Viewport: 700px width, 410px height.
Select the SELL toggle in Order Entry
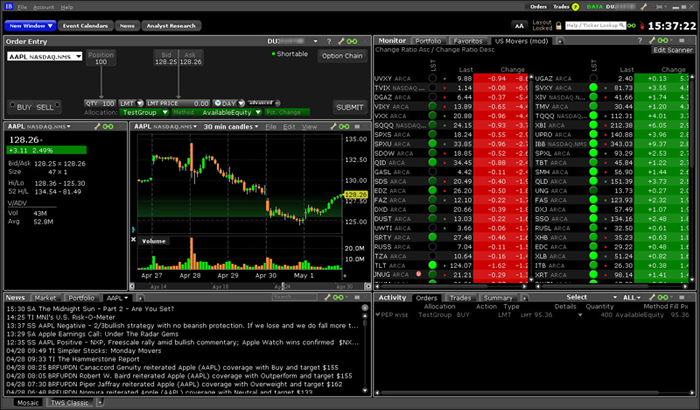[47, 107]
